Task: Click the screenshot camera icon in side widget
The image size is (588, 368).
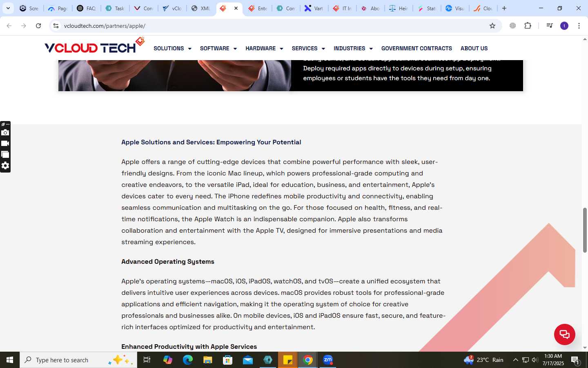Action: [x=5, y=132]
